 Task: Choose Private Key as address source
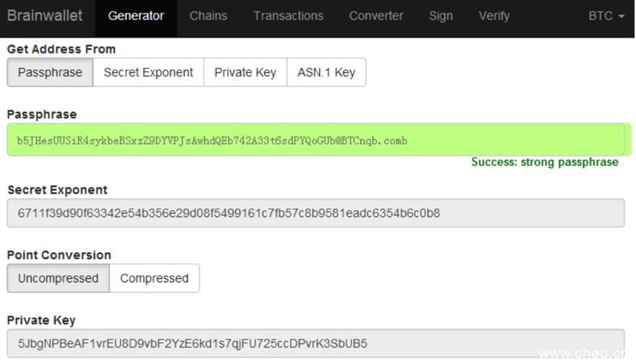(x=245, y=72)
